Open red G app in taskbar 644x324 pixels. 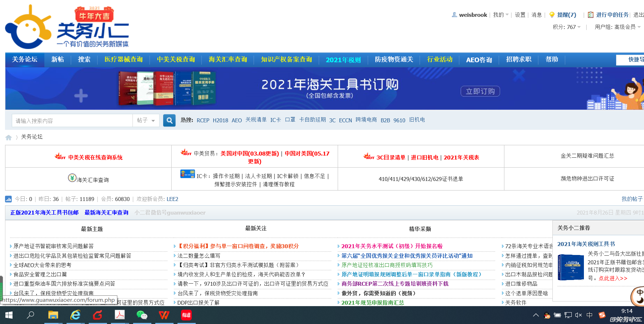point(98,315)
